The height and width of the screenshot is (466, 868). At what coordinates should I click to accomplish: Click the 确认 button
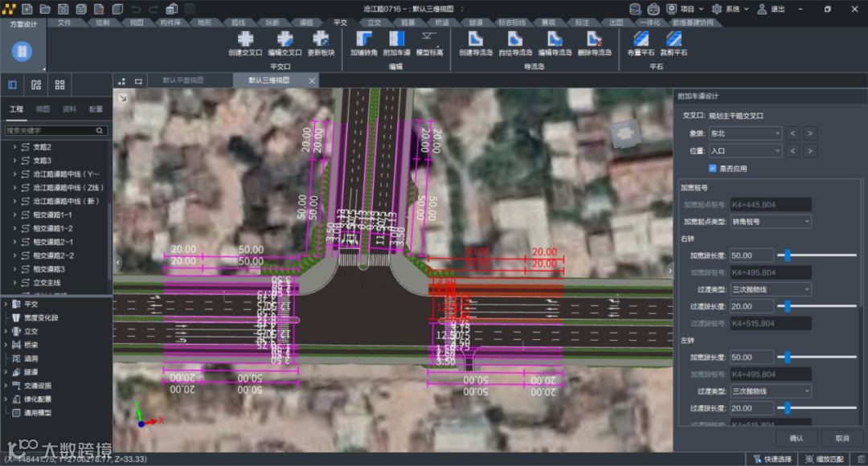tap(796, 438)
